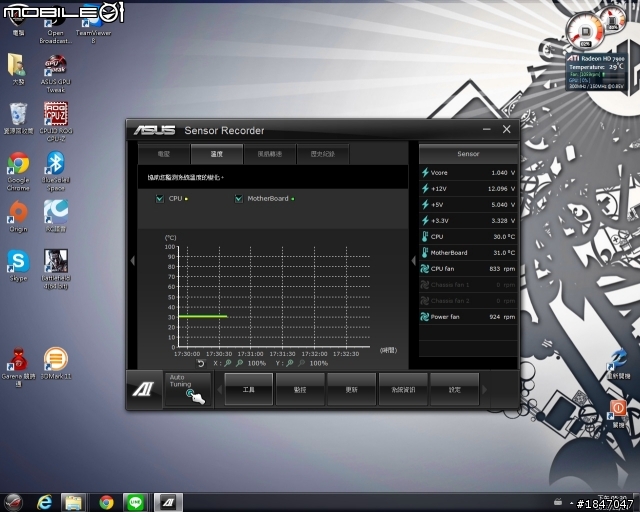The image size is (640, 512).
Task: Click the Vcore lightning bolt icon
Action: click(x=425, y=173)
